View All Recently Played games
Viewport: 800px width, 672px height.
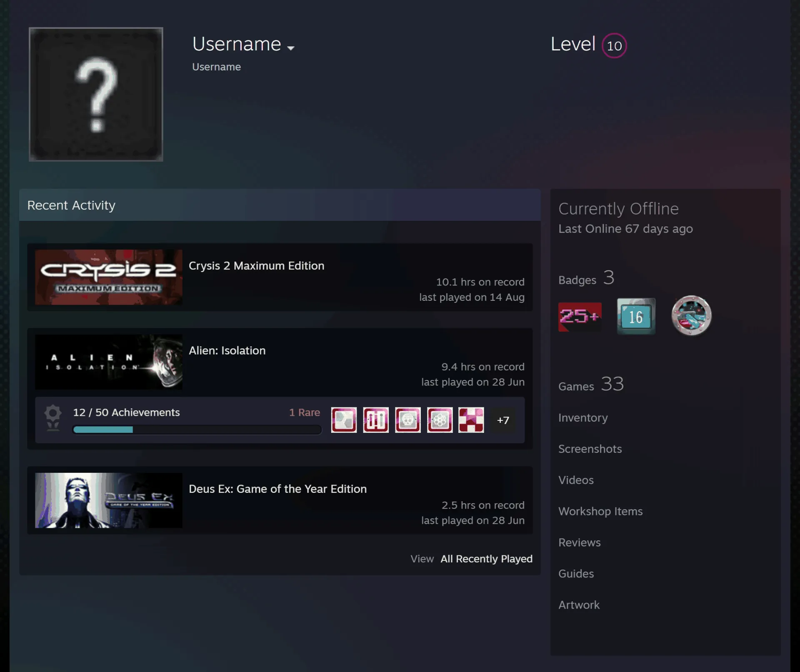click(487, 559)
